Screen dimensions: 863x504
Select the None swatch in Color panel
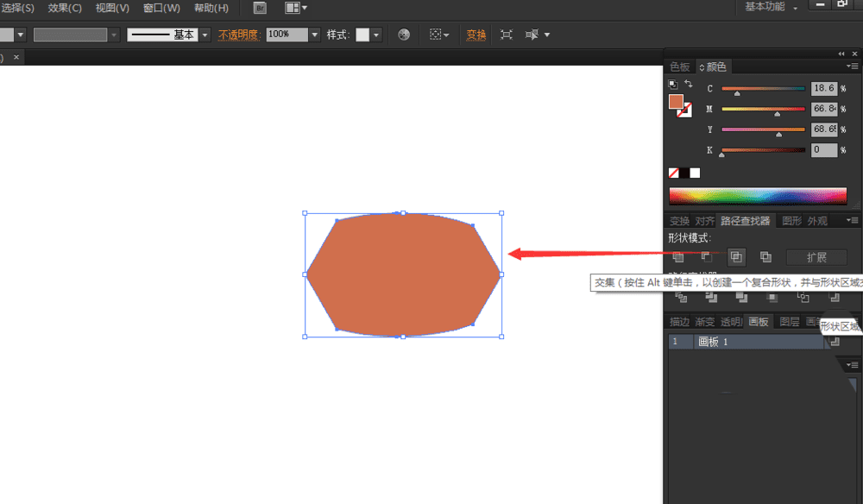pos(674,173)
